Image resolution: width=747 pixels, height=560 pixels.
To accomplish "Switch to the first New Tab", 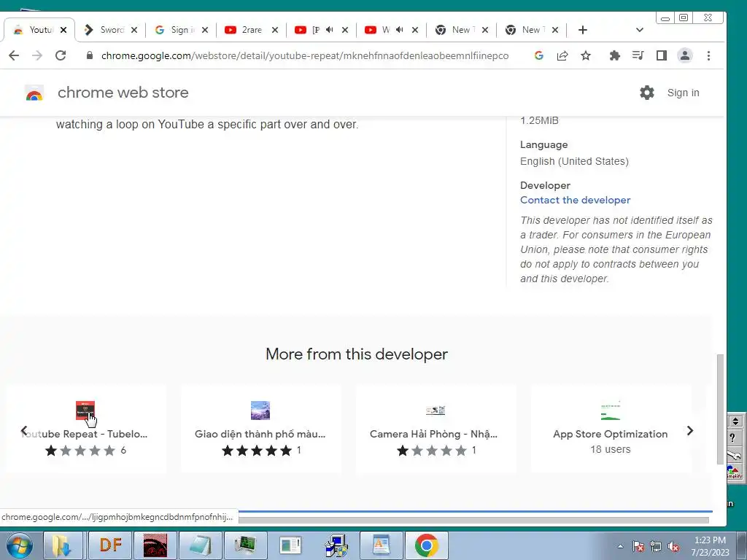I will click(x=460, y=29).
